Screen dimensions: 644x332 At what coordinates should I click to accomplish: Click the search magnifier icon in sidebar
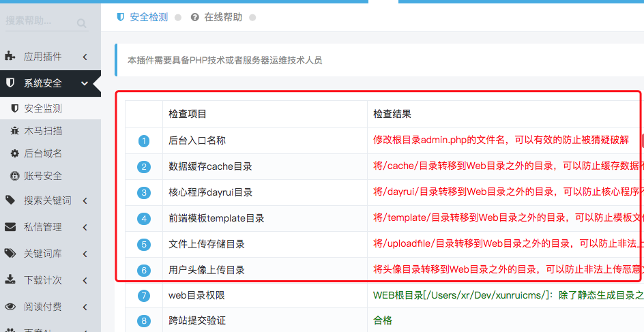click(x=81, y=23)
